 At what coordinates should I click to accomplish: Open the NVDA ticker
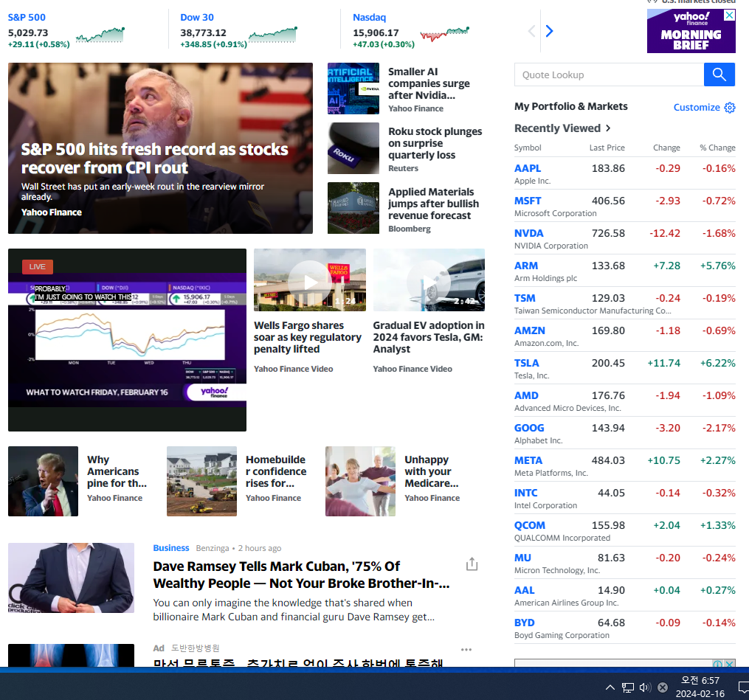pos(529,233)
